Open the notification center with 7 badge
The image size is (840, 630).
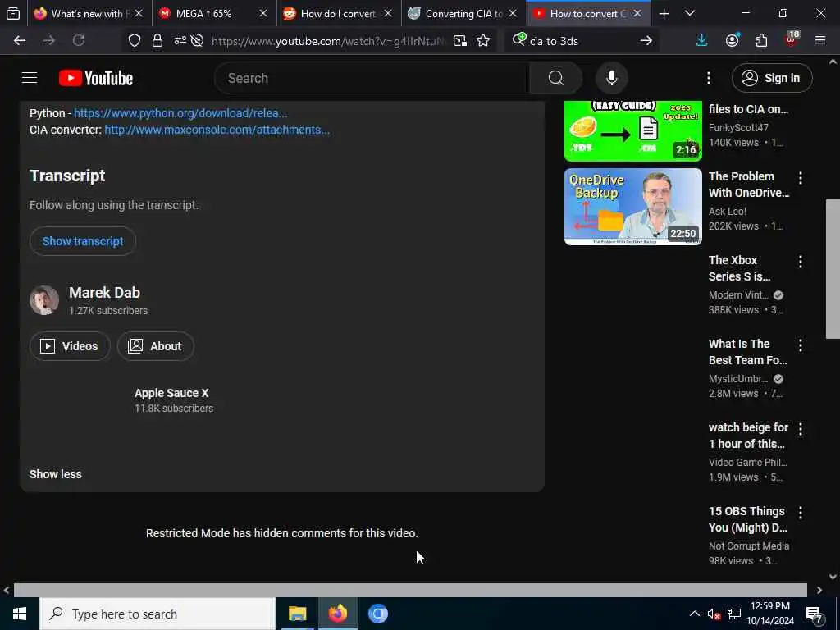point(815,615)
